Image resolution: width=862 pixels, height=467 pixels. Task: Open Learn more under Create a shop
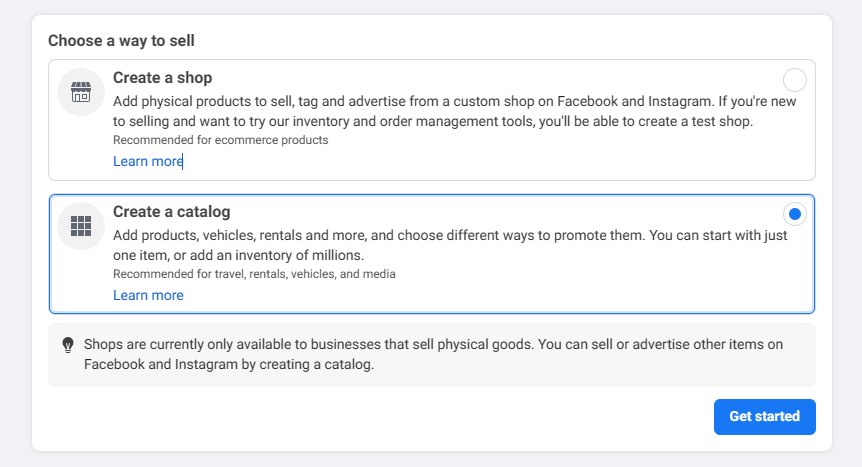(147, 161)
